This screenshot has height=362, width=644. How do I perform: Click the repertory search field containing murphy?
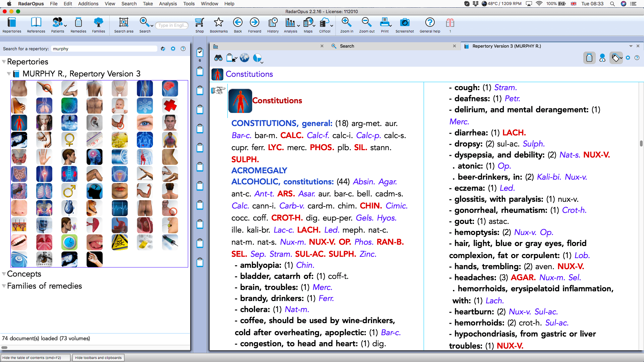click(x=104, y=49)
